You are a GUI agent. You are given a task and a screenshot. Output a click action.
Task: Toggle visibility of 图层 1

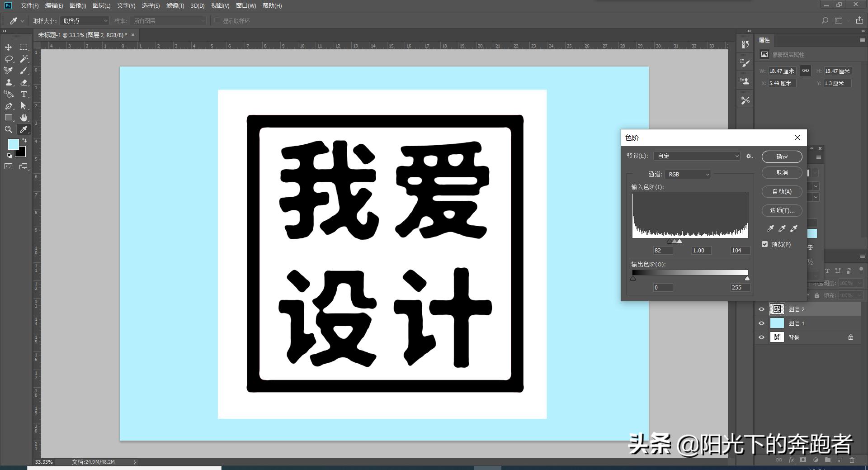(x=762, y=323)
